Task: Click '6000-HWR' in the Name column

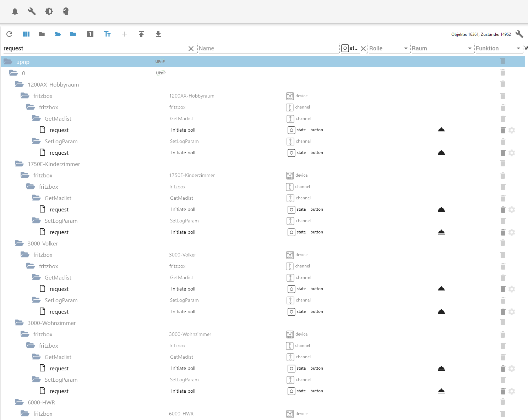Action: [181, 414]
